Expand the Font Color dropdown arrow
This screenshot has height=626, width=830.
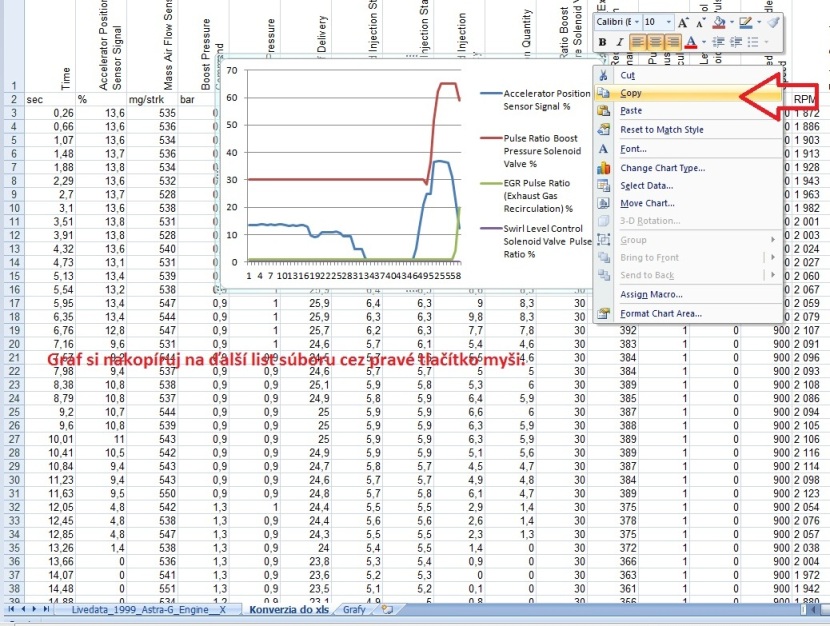[x=703, y=42]
